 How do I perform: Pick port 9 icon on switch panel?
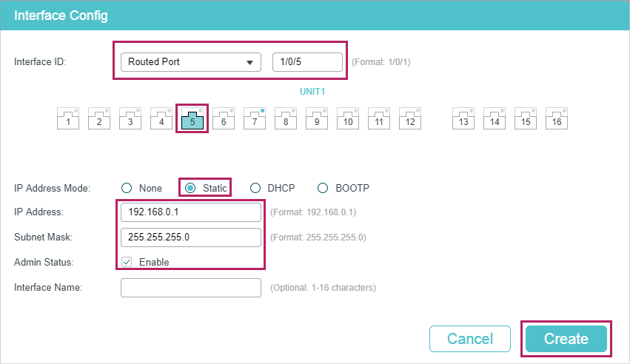(x=317, y=118)
